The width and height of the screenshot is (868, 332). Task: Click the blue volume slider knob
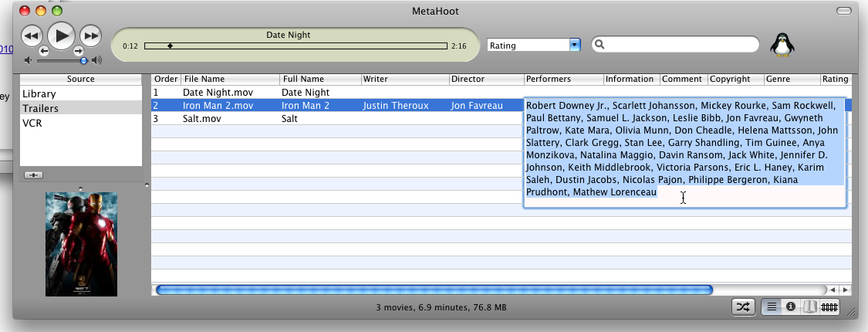click(x=83, y=60)
